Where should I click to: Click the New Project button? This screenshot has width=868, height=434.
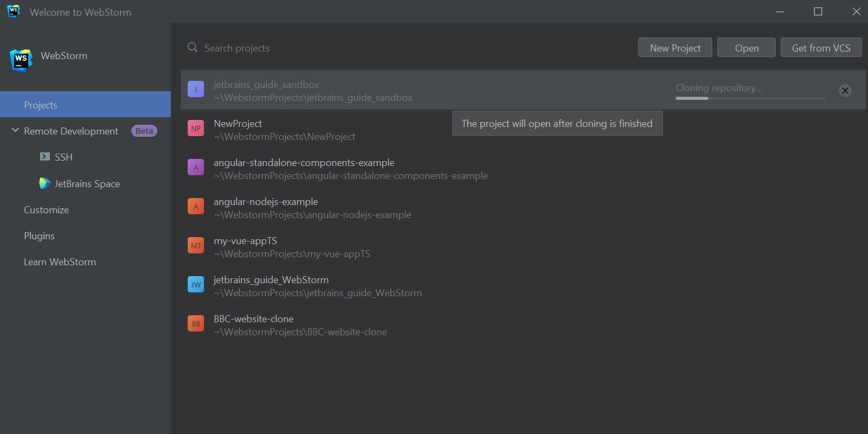coord(675,48)
